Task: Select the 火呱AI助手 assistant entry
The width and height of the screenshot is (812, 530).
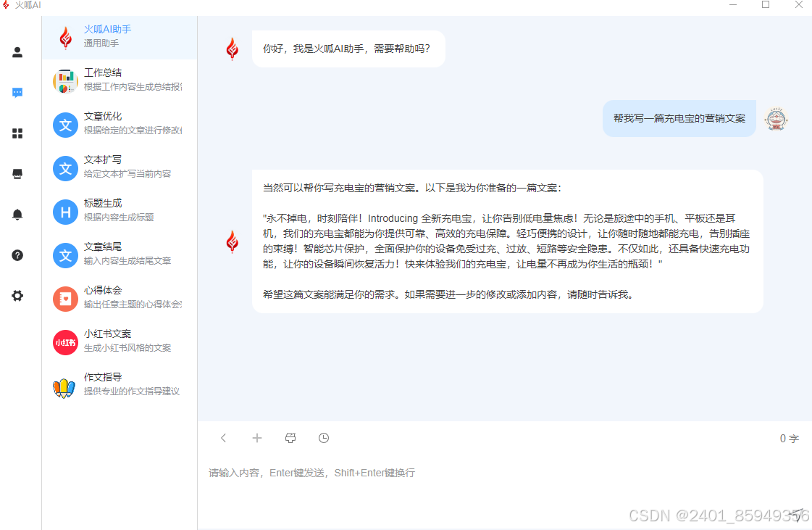Action: click(x=120, y=37)
